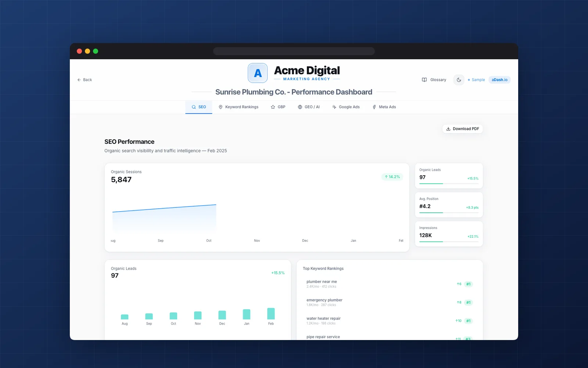The image size is (588, 368).
Task: Click the Impressions progress bar
Action: point(449,241)
